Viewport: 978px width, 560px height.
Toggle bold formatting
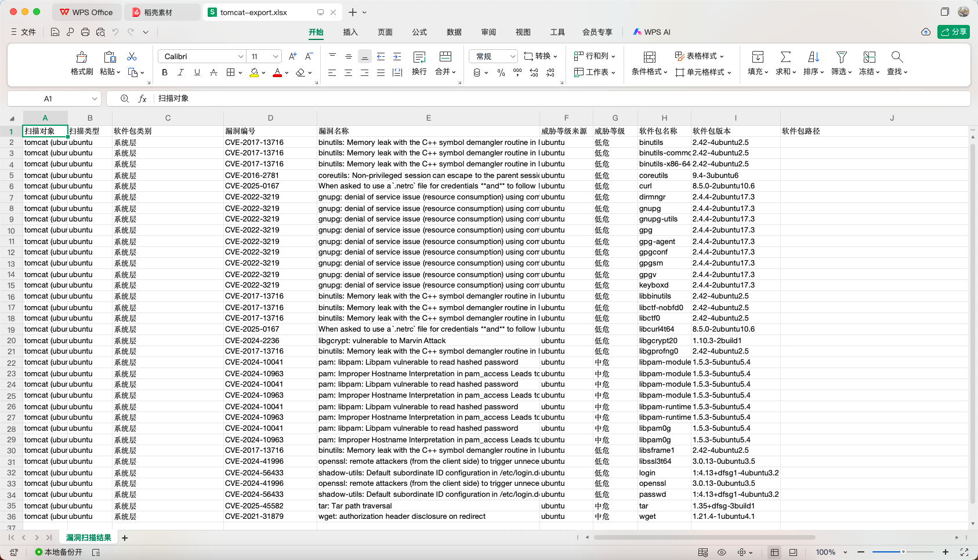pyautogui.click(x=165, y=72)
